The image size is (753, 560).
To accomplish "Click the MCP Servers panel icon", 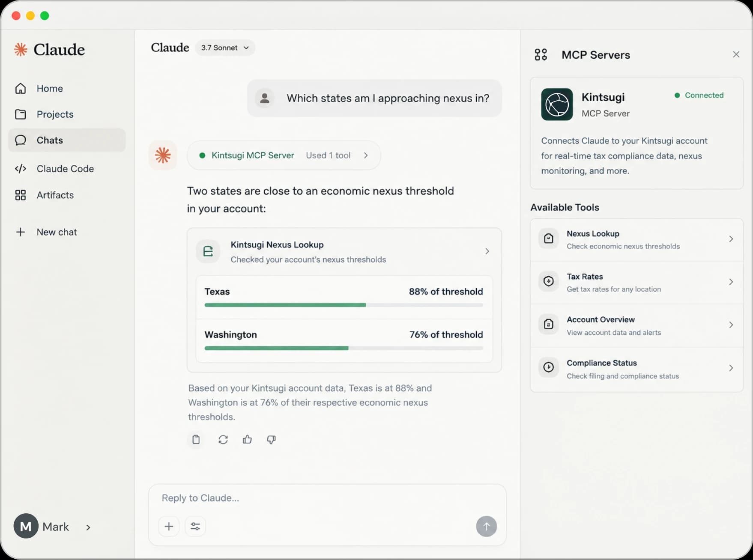I will (541, 54).
